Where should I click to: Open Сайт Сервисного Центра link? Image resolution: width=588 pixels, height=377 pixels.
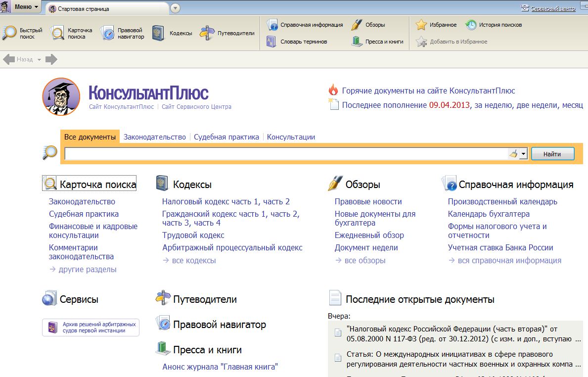click(196, 106)
